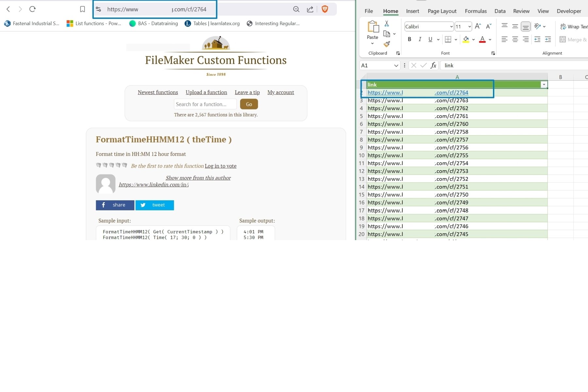Click the Go search button

[249, 104]
